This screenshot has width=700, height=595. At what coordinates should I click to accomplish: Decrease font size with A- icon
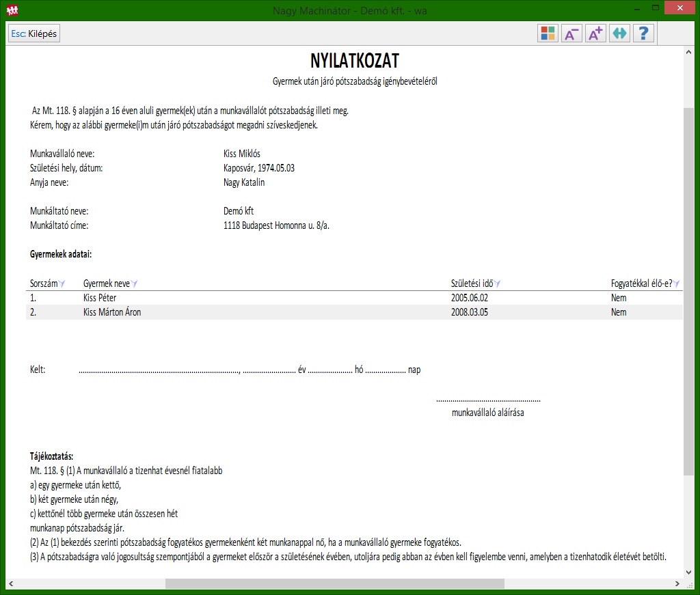pos(571,33)
